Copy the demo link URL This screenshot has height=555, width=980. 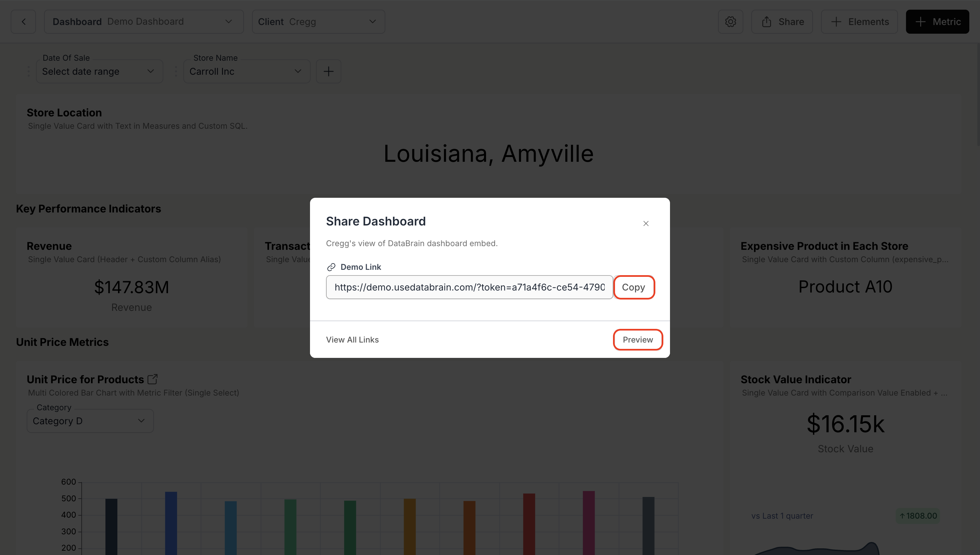pos(633,287)
